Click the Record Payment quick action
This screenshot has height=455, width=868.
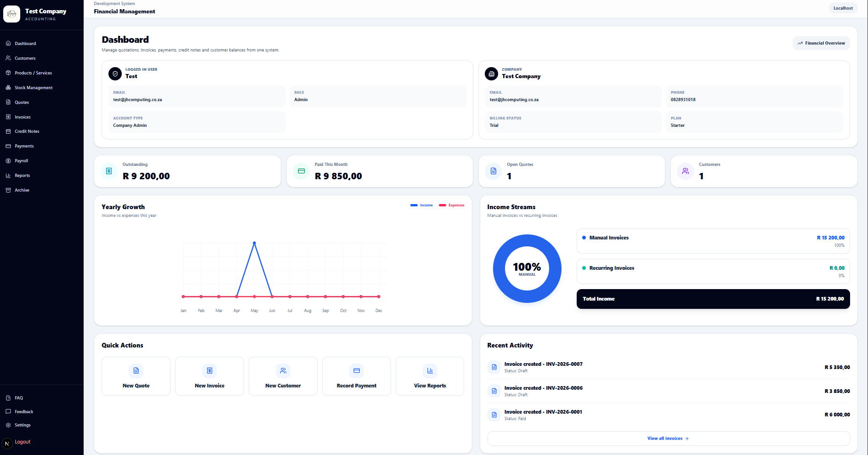pyautogui.click(x=357, y=376)
